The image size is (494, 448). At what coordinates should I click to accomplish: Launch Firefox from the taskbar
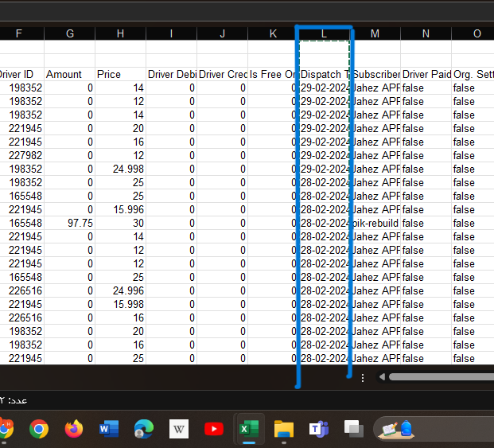pos(74,429)
